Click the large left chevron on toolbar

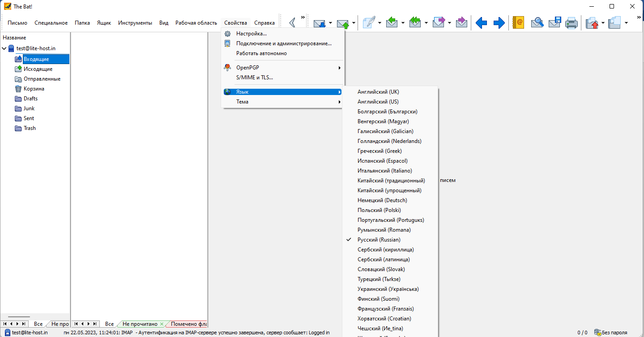292,23
